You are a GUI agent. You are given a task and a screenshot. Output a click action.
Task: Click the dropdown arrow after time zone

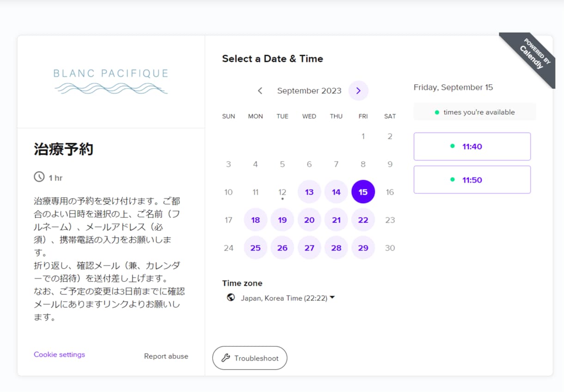click(x=332, y=298)
